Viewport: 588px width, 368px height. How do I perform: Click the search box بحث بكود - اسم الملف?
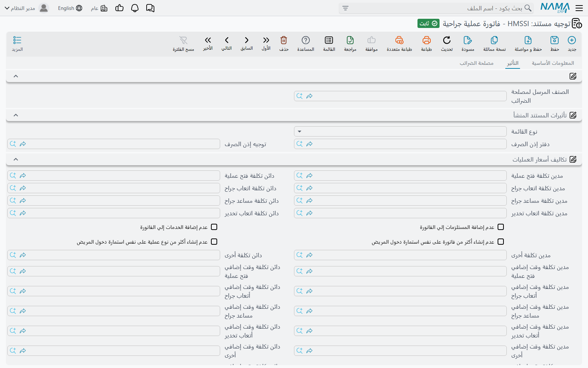(x=436, y=8)
